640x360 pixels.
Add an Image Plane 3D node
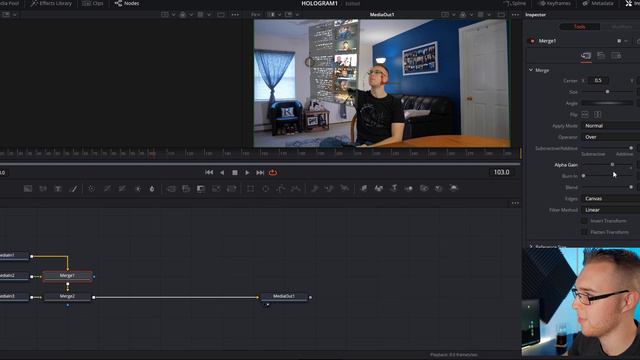pos(363,189)
